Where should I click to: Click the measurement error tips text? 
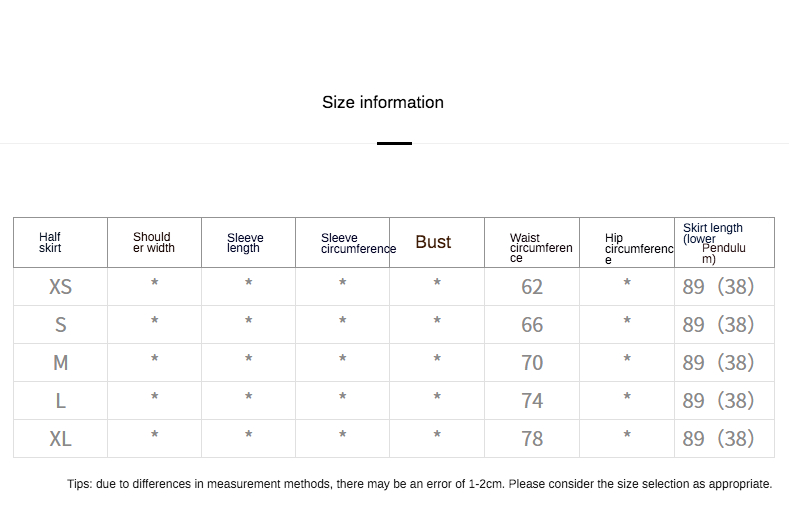[420, 484]
